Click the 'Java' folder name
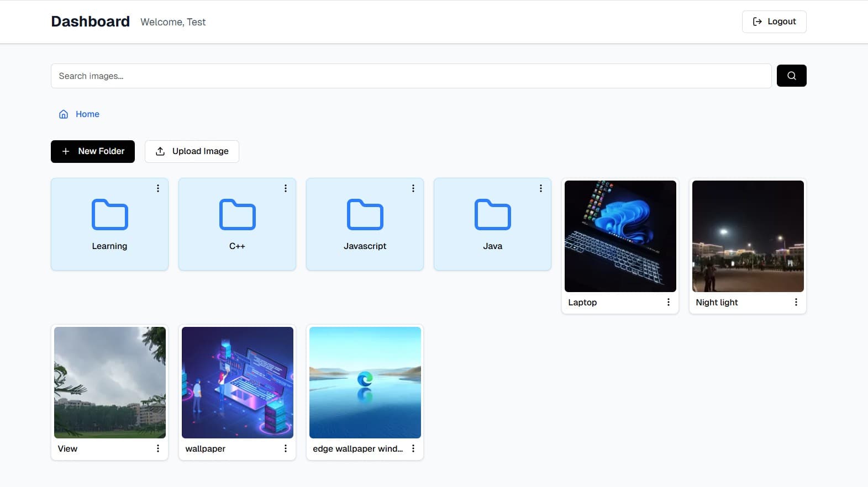The width and height of the screenshot is (868, 487). coord(492,246)
